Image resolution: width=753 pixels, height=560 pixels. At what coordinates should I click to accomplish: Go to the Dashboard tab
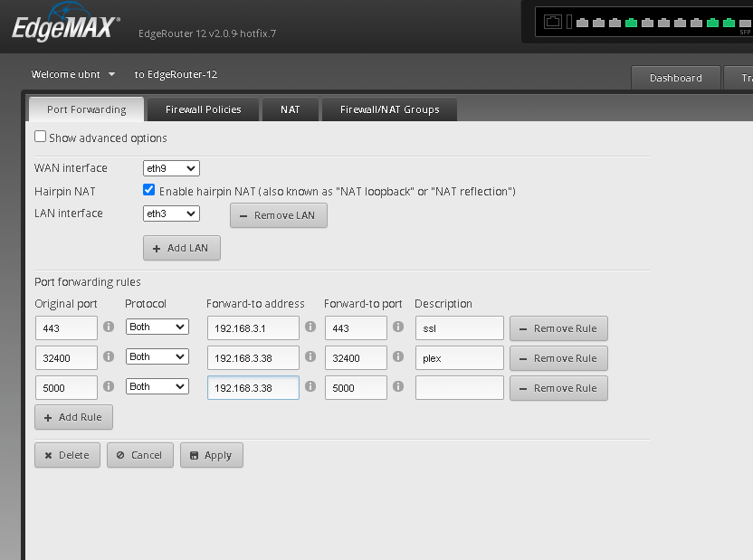coord(676,78)
